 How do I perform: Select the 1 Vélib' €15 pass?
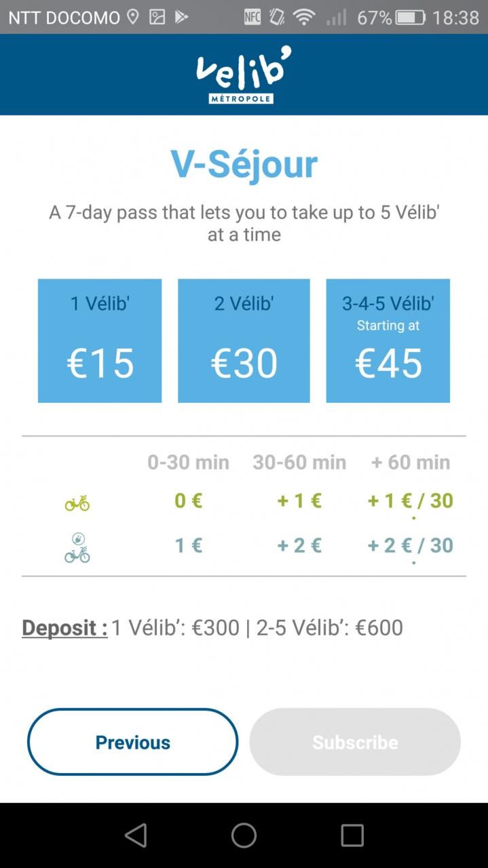100,340
